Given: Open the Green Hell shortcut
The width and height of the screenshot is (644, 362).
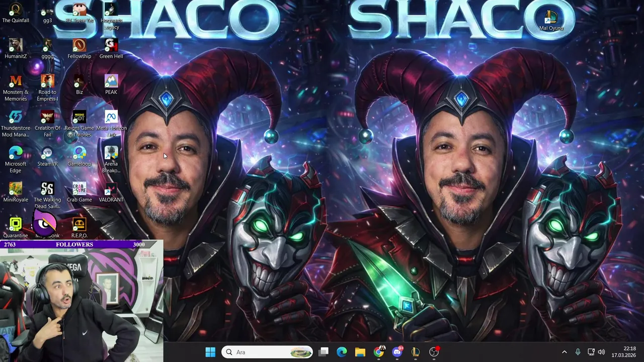Looking at the screenshot, I should coord(111,48).
